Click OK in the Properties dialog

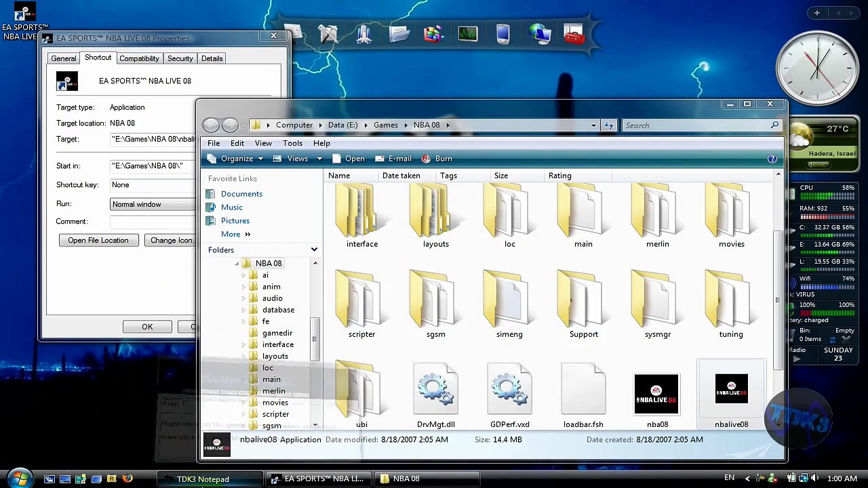[x=147, y=327]
